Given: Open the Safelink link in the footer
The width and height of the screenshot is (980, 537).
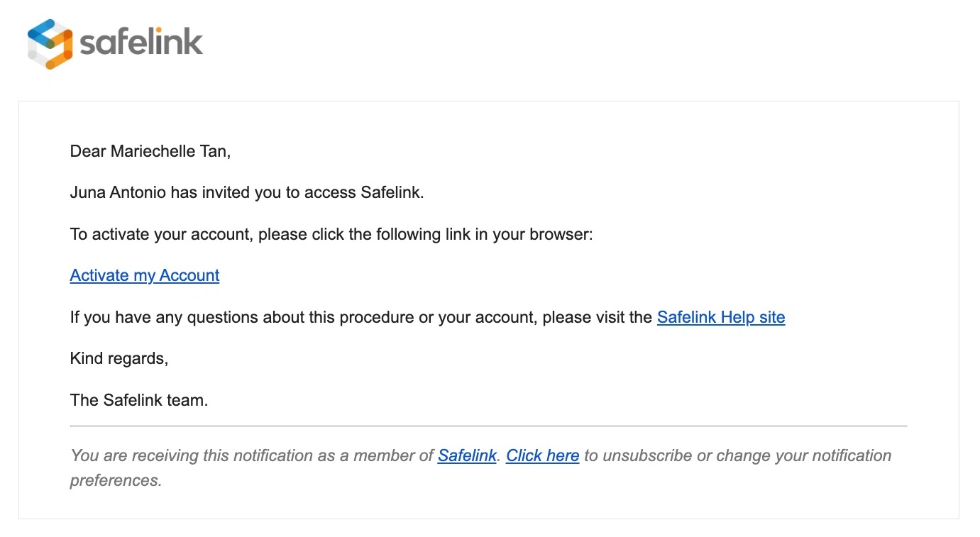Looking at the screenshot, I should click(x=466, y=455).
